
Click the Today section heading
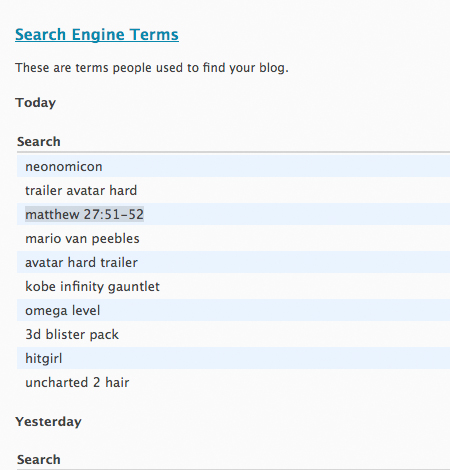click(35, 103)
